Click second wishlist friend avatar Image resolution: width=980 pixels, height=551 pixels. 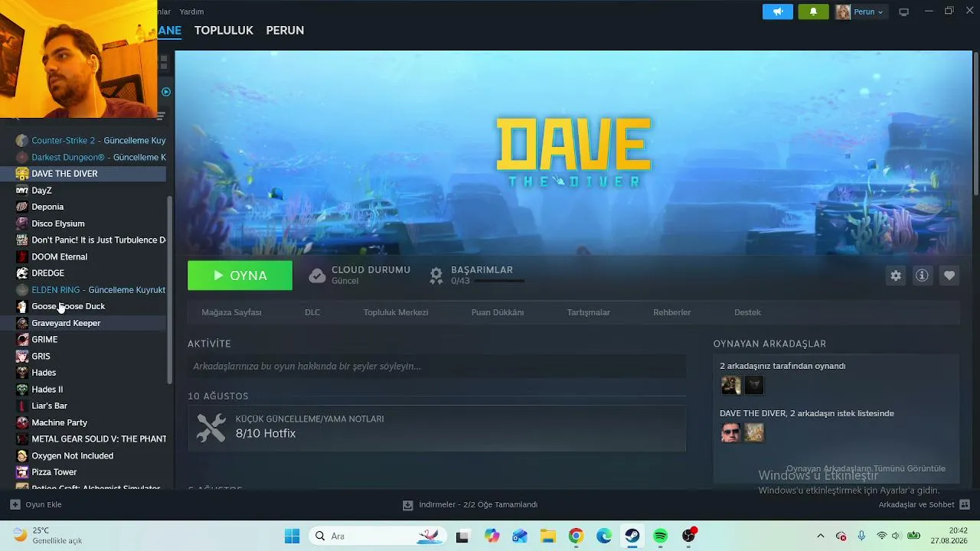tap(754, 432)
